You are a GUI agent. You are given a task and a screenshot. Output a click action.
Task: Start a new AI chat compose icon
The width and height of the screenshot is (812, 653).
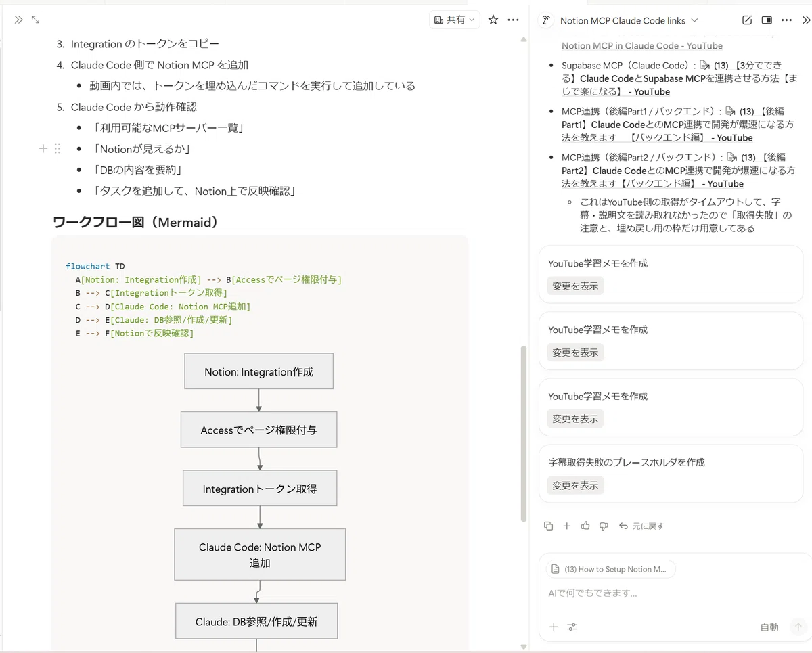click(x=747, y=20)
